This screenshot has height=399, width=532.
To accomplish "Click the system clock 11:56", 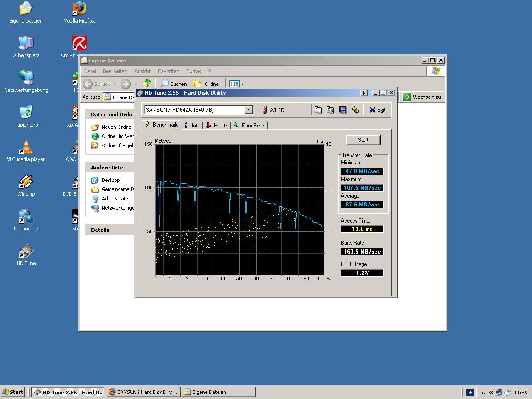I will tap(520, 393).
